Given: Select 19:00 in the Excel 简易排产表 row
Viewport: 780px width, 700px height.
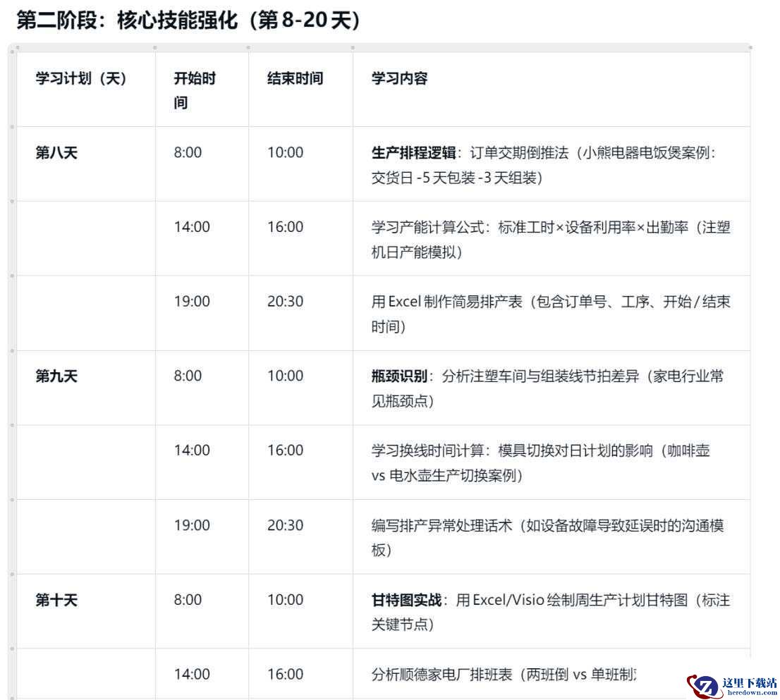Looking at the screenshot, I should point(192,302).
